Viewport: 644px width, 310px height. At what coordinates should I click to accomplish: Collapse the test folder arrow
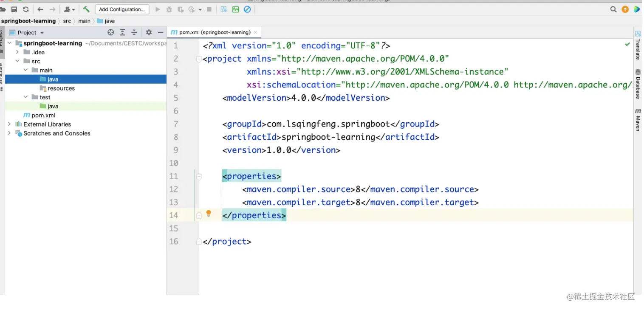[25, 97]
